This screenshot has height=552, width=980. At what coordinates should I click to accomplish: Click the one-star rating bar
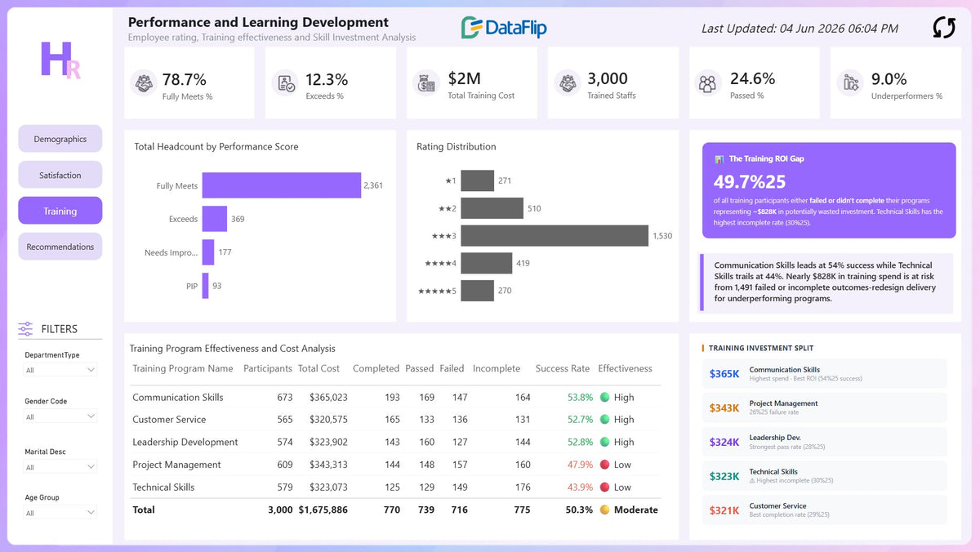click(478, 180)
